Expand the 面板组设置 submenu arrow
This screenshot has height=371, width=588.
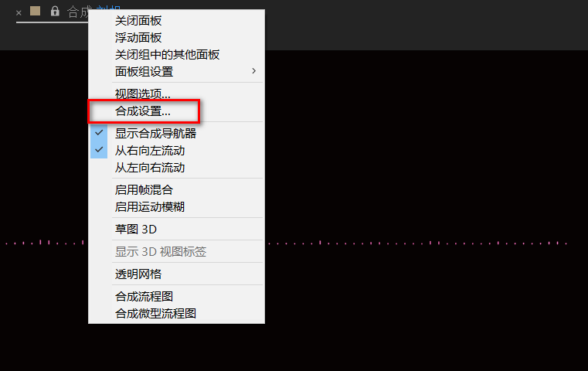coord(254,71)
